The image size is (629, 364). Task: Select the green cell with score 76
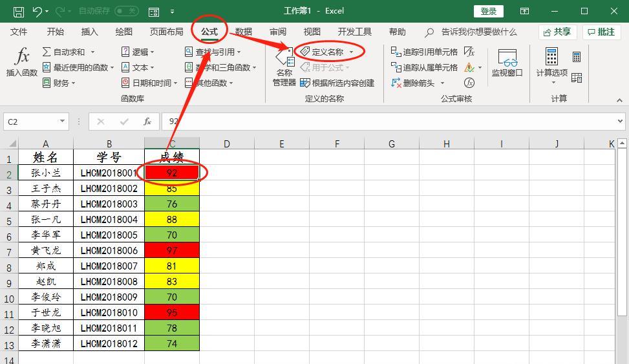[x=172, y=204]
